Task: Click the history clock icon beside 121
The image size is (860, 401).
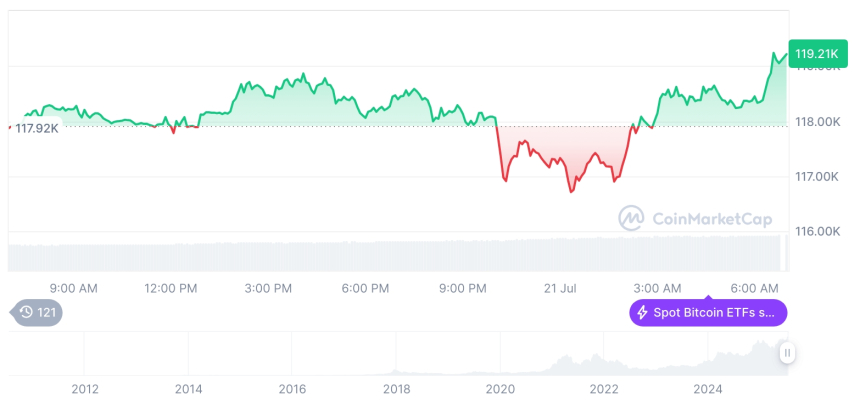Action: coord(24,313)
